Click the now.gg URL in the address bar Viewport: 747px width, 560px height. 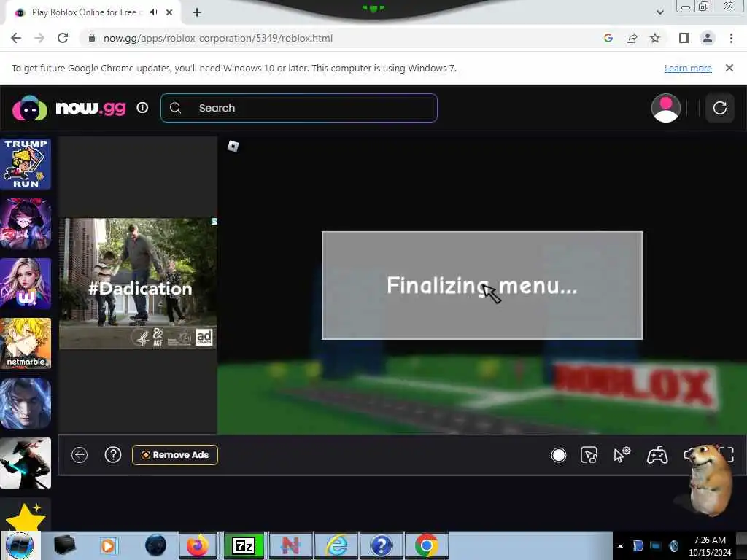click(218, 38)
